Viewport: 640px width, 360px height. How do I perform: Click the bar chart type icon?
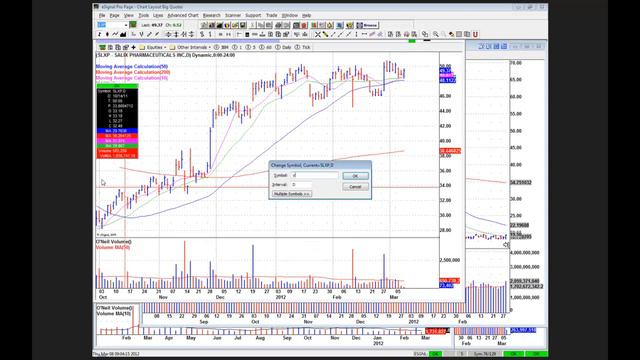tap(99, 34)
